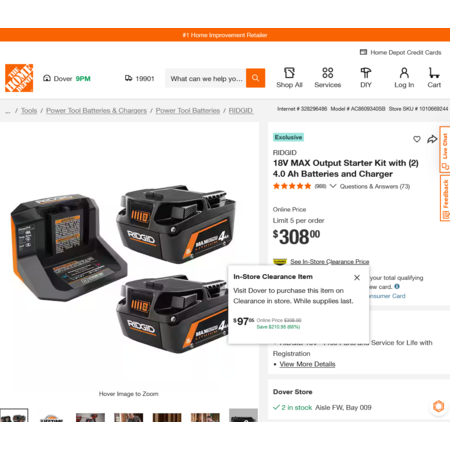Save item with the heart favorite icon
The width and height of the screenshot is (450, 450).
point(417,139)
